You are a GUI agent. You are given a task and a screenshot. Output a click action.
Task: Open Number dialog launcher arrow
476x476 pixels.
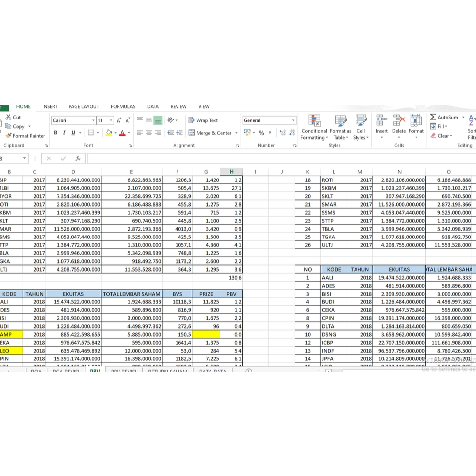(295, 146)
